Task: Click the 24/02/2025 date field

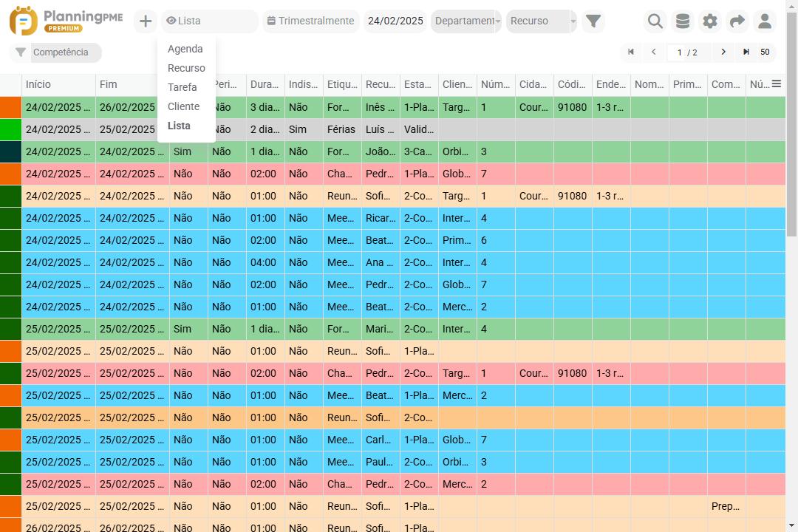Action: 395,21
